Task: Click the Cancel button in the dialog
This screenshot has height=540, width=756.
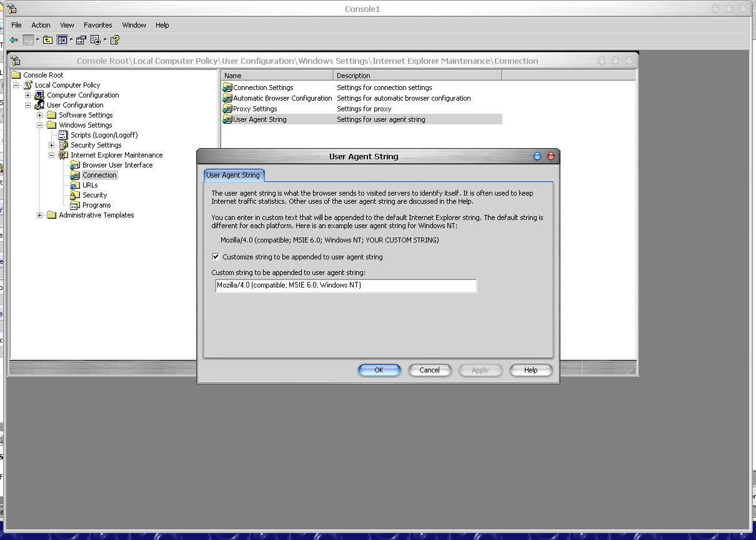Action: pos(430,370)
